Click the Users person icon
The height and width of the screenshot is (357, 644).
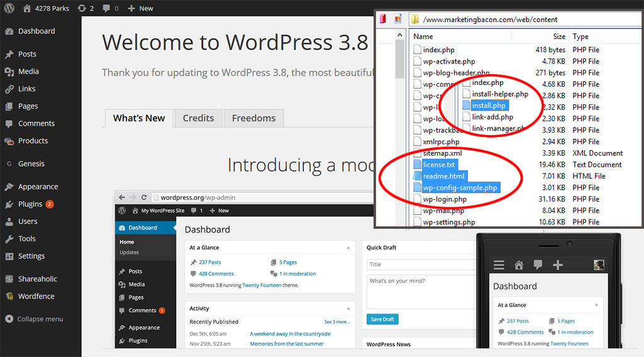point(9,222)
